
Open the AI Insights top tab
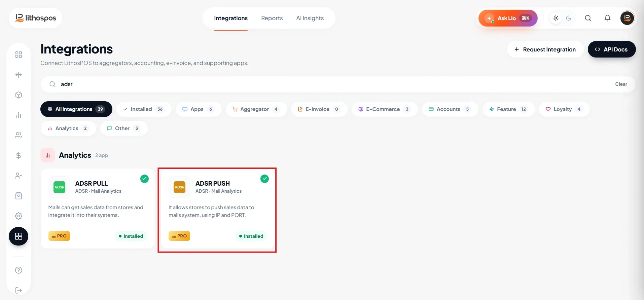310,18
